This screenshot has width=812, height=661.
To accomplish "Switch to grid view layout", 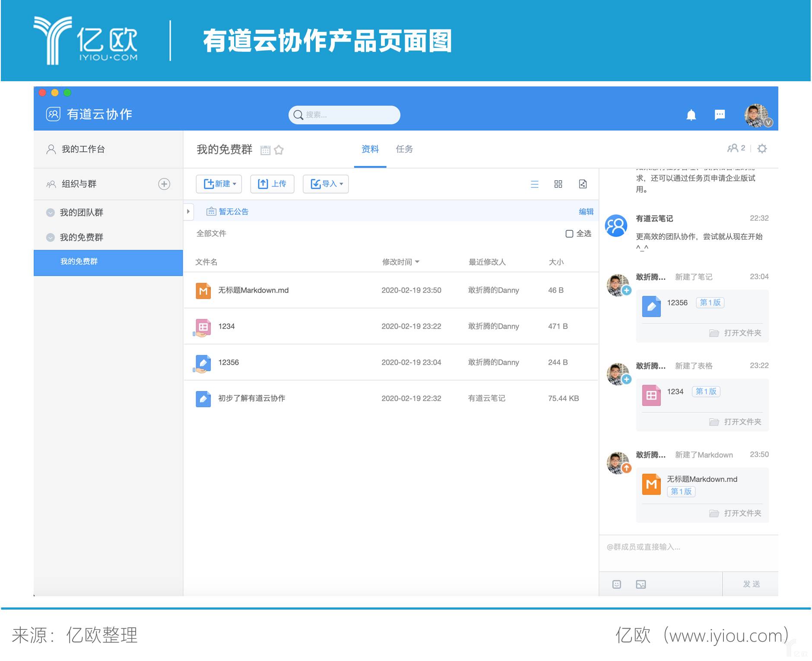I will (x=558, y=184).
